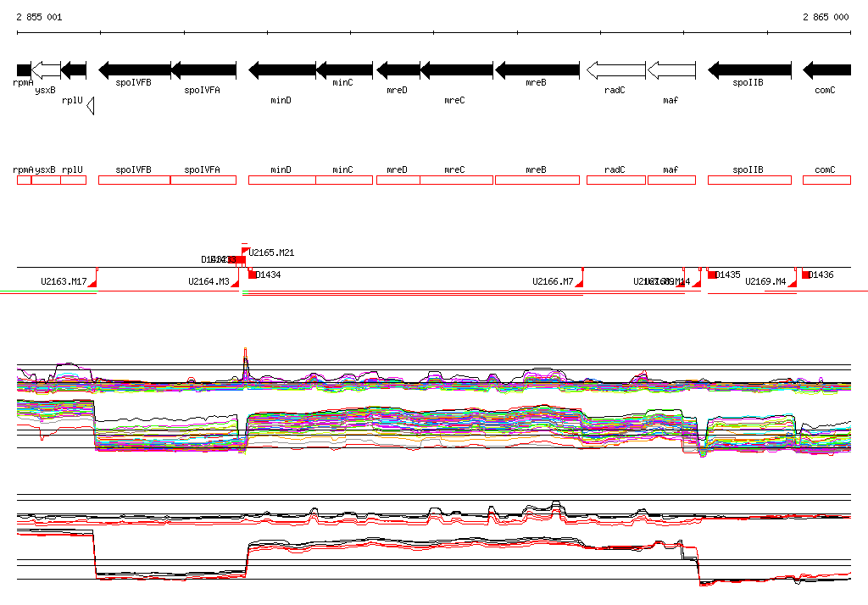This screenshot has height=605, width=868.
Task: Select the red D1434 square marker
Action: coord(252,274)
